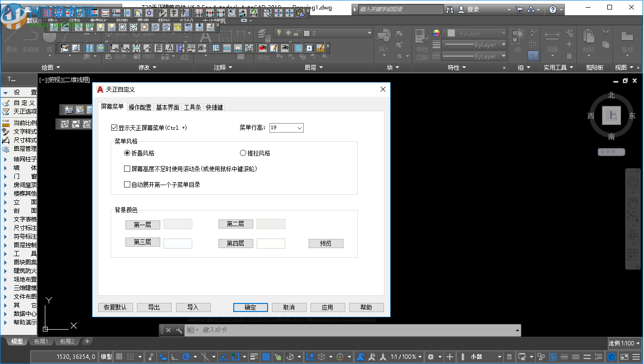
Task: Click the 恢复默认 button
Action: [115, 307]
